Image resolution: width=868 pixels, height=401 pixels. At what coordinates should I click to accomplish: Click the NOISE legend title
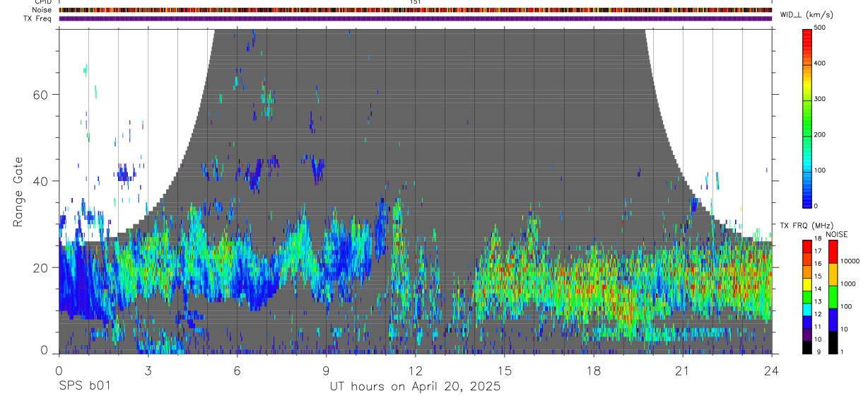[x=837, y=234]
